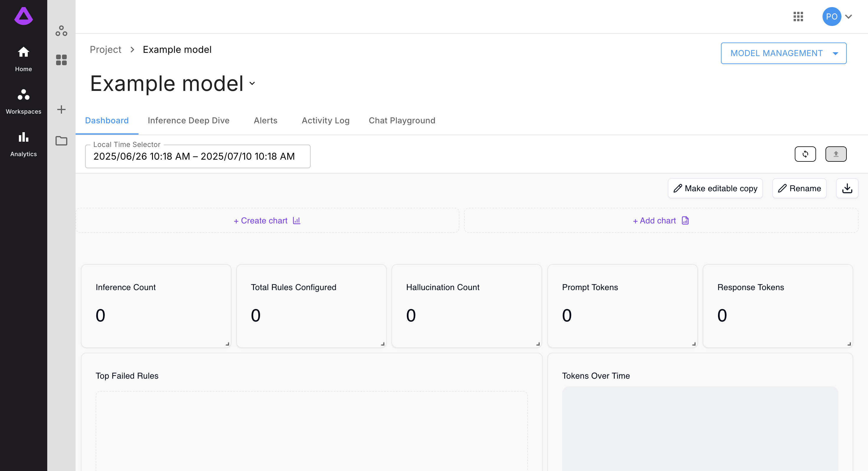Expand the user account menu chevron
The image size is (868, 471).
pyautogui.click(x=849, y=17)
